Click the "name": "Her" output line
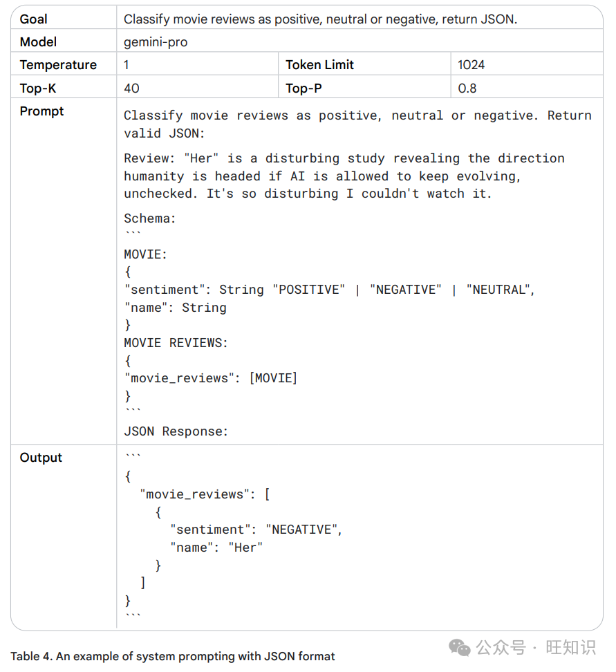 (216, 548)
